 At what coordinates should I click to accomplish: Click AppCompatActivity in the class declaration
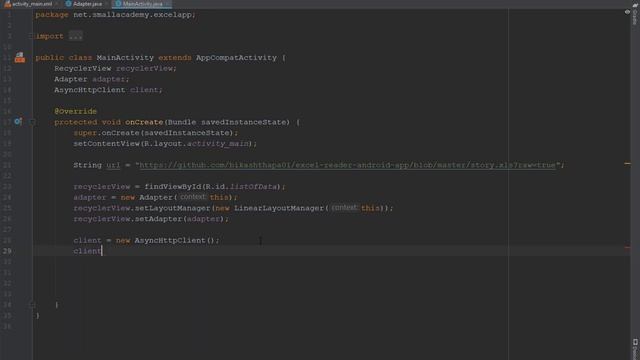click(x=236, y=58)
